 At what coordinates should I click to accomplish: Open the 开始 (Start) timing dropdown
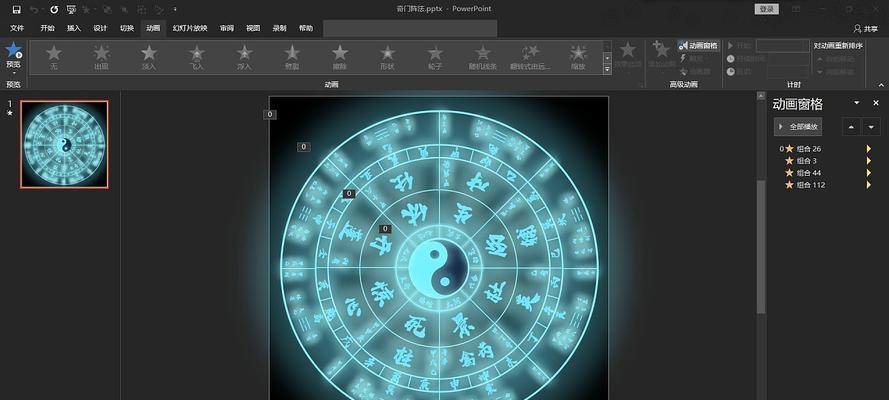(782, 46)
